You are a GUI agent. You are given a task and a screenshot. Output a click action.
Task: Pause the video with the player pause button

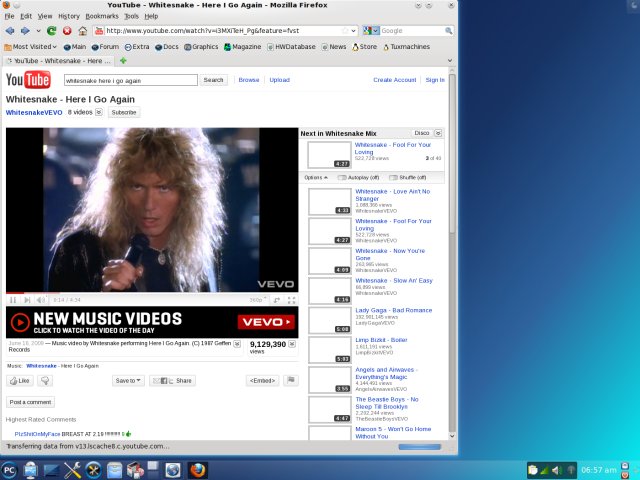pos(13,300)
